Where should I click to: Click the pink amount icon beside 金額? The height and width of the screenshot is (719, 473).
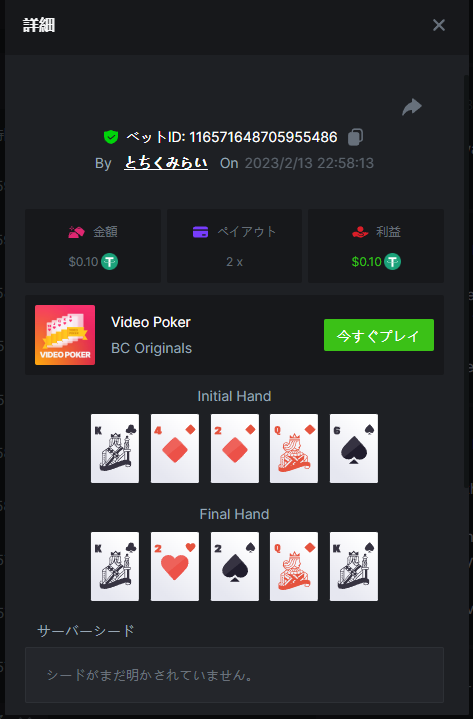tap(76, 232)
